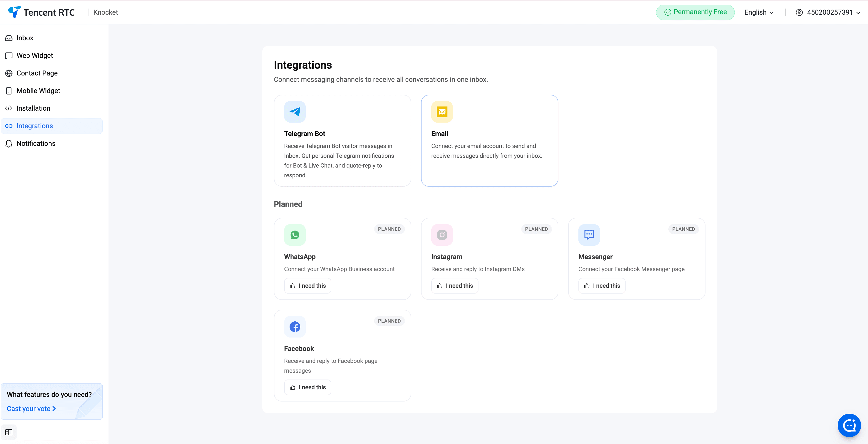Vote I need this for Messenger
The width and height of the screenshot is (868, 444).
coord(602,286)
